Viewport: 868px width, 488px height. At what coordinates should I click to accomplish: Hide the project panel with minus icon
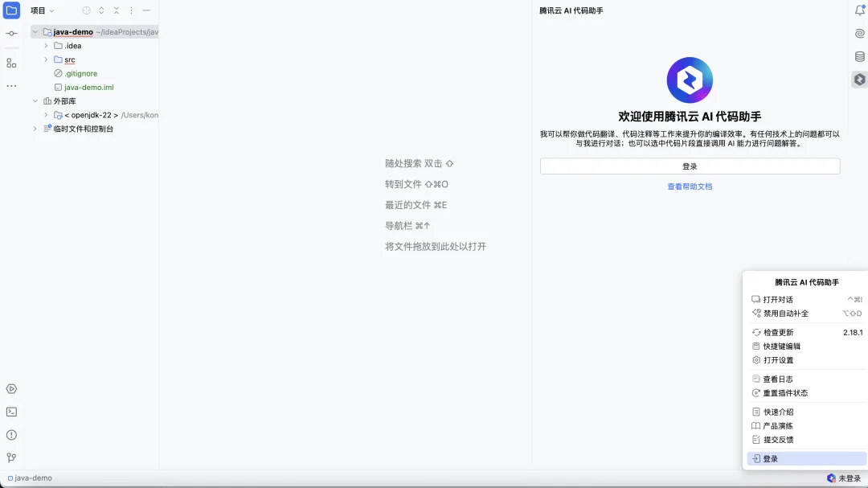click(146, 10)
